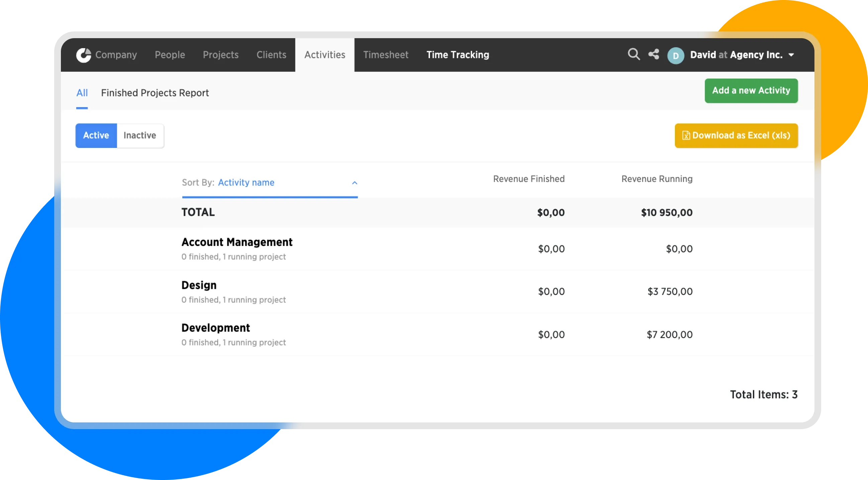
Task: Expand the account dropdown arrow
Action: point(791,55)
